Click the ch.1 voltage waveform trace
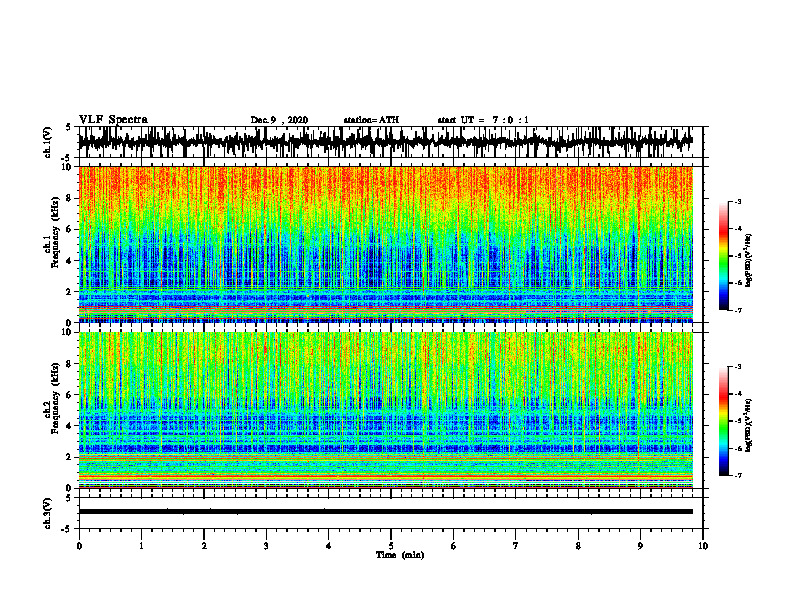This screenshot has height=612, width=792. click(x=385, y=141)
